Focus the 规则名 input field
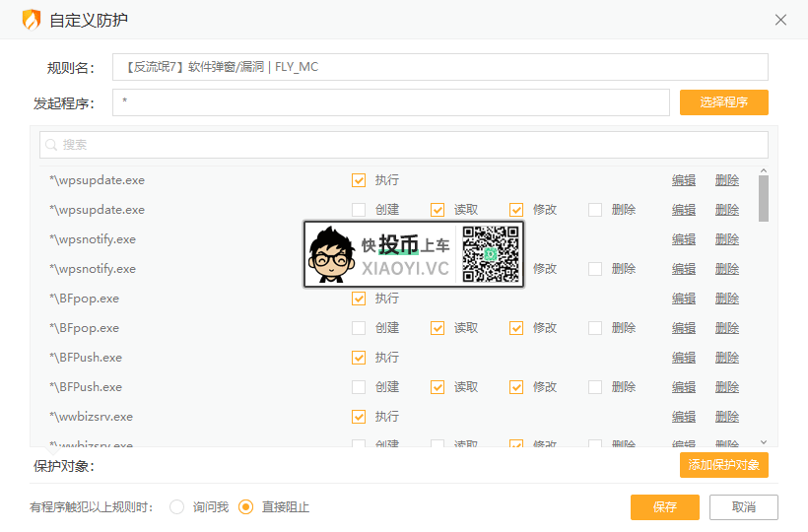The height and width of the screenshot is (532, 808). pos(440,67)
